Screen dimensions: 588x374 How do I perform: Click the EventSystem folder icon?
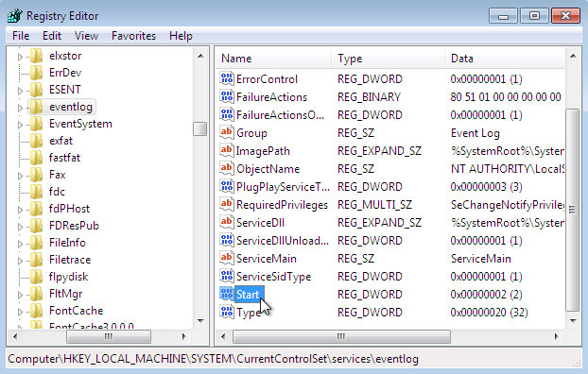[x=36, y=124]
